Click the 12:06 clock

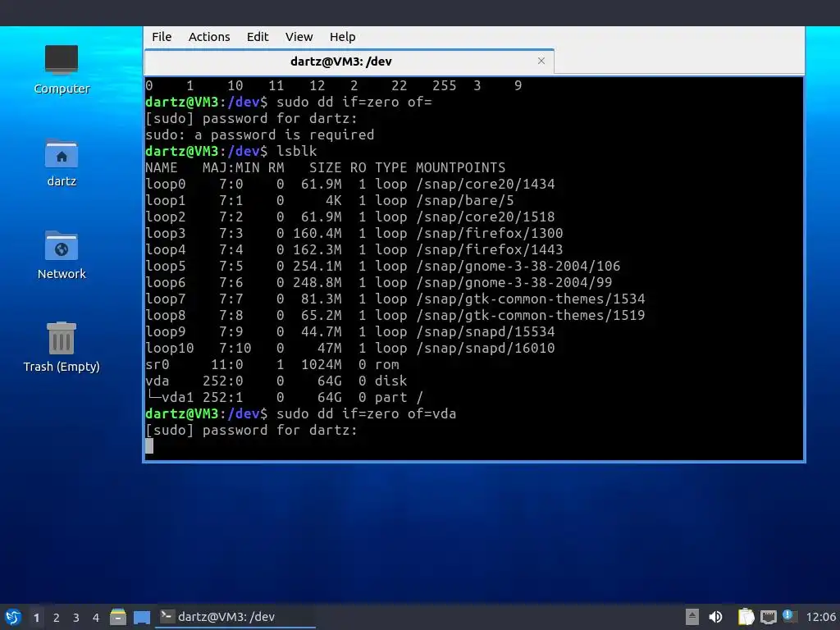coord(820,618)
